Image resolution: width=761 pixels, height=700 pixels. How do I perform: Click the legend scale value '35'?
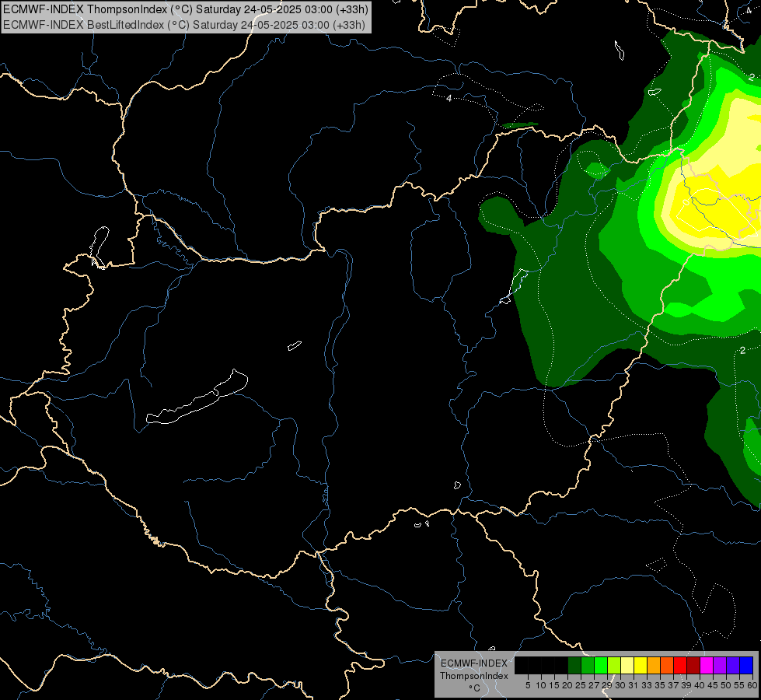660,685
